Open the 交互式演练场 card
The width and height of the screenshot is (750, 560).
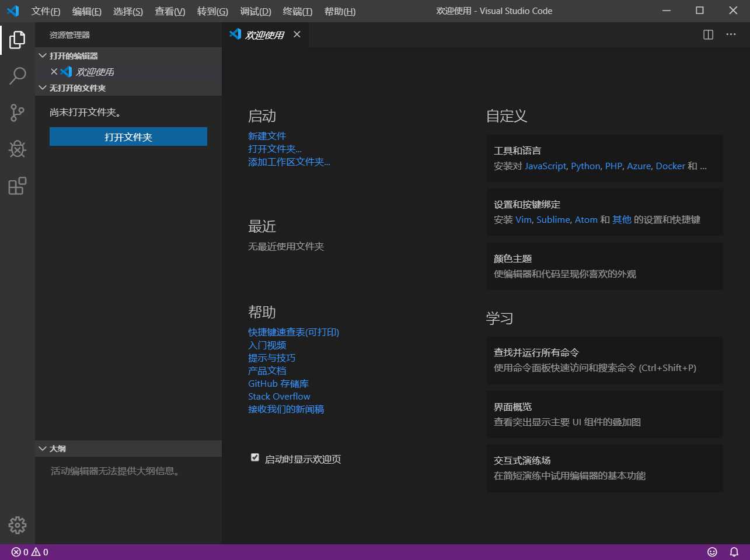(x=605, y=468)
